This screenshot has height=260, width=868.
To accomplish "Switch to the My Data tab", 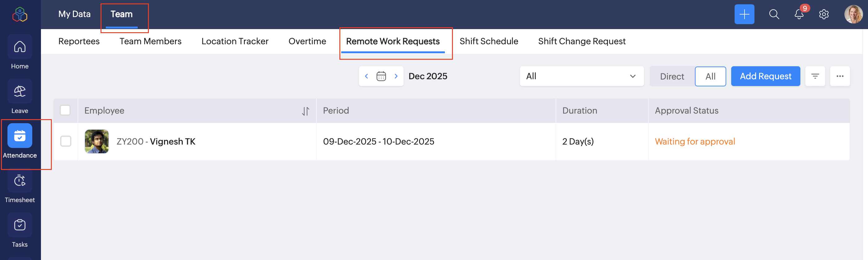I will point(74,14).
